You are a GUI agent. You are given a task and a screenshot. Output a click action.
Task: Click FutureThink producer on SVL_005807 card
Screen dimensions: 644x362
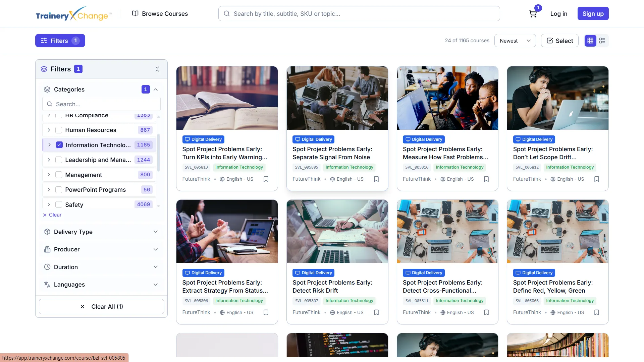pos(306,312)
